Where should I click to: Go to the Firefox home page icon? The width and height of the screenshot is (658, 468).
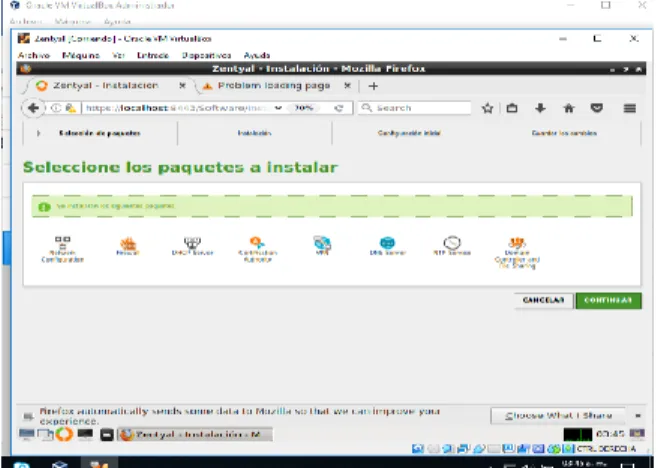pyautogui.click(x=569, y=108)
